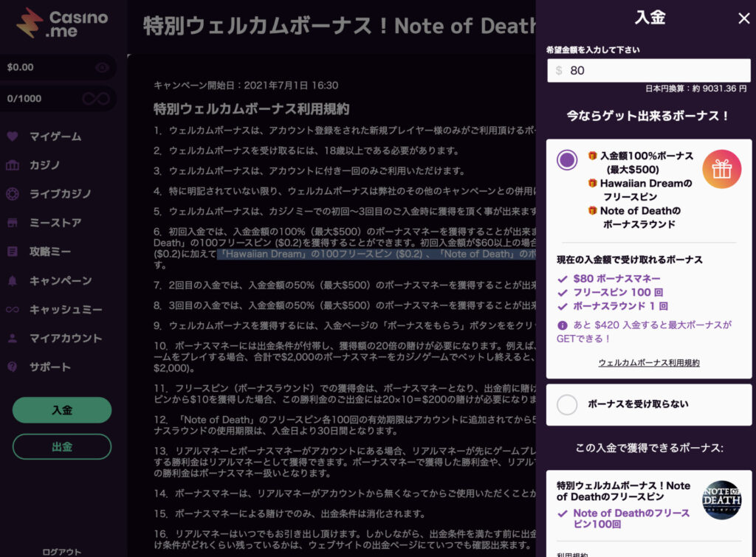Screen dimensions: 756x557
Task: Click the サポート question mark icon
Action: click(x=13, y=367)
